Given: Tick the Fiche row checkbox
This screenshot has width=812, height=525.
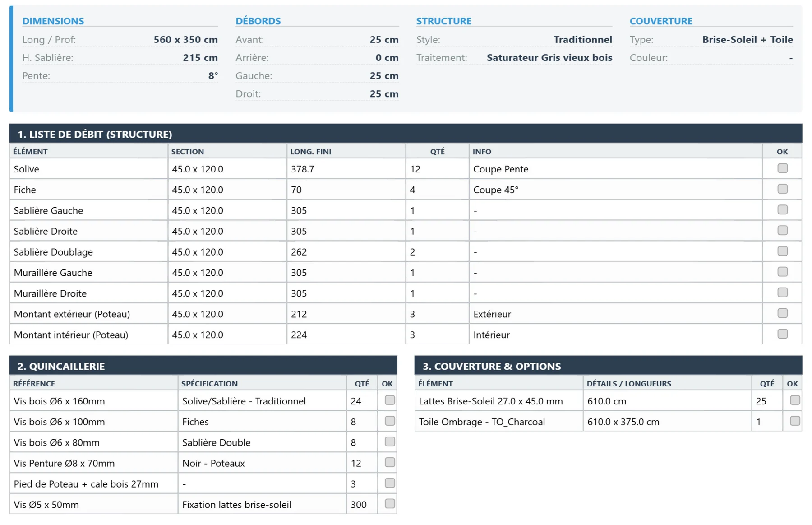Looking at the screenshot, I should 782,189.
